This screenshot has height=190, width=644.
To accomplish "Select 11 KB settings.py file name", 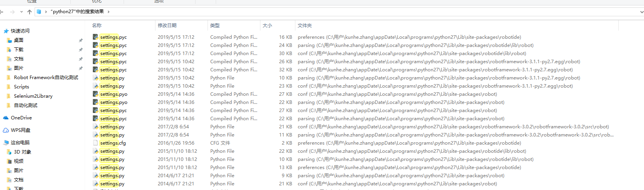I will pos(112,135).
